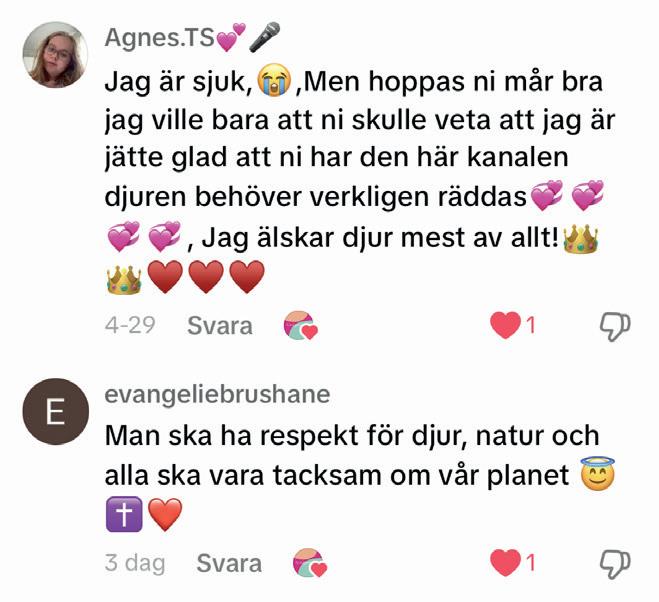This screenshot has height=602, width=659.
Task: Tap the microphone emoji beside Agnes.TS name
Action: [264, 37]
